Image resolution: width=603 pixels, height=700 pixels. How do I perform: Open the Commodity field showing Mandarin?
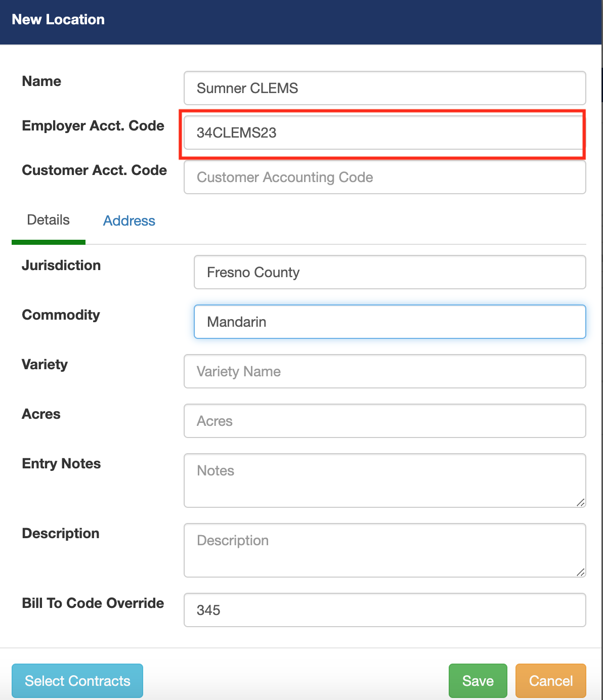pos(390,322)
